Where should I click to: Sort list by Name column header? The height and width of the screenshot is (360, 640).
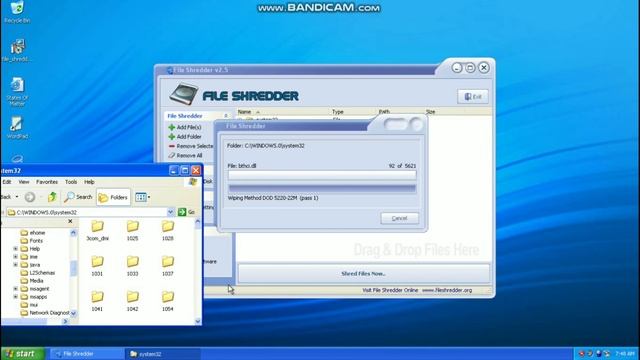pyautogui.click(x=244, y=112)
